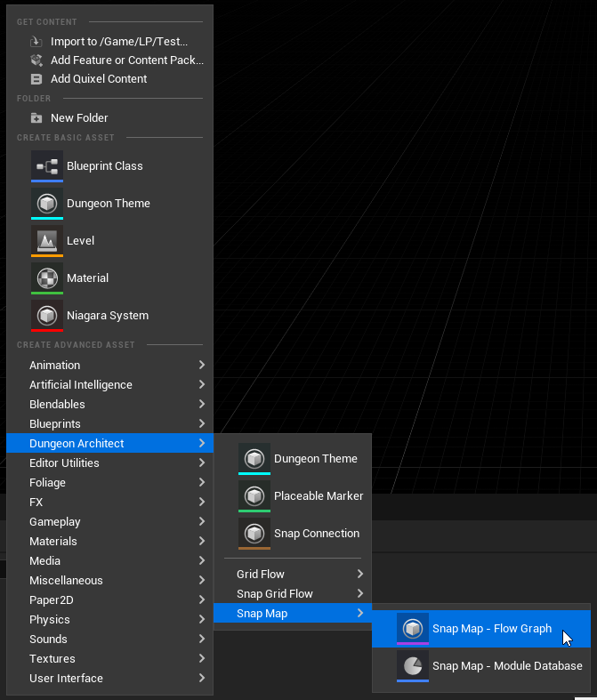
Task: Expand the Physics submenu
Action: [109, 620]
